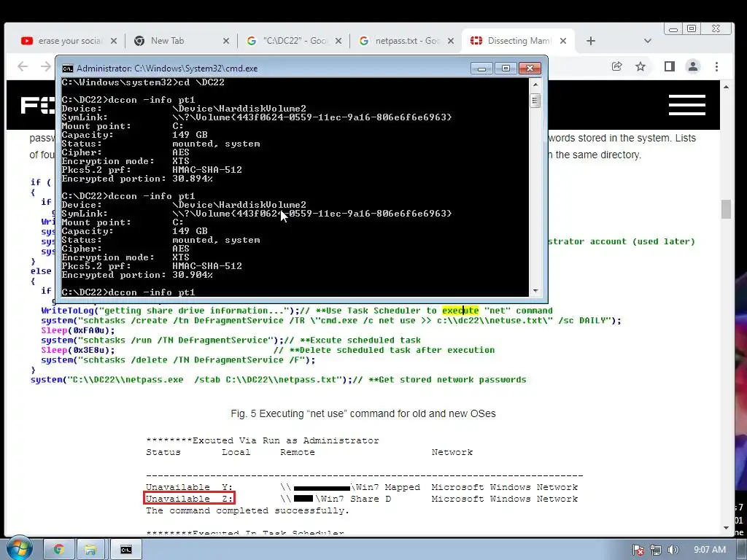The width and height of the screenshot is (747, 560).
Task: Click the 'Excuted Via Run as Administrator' heading
Action: [263, 440]
